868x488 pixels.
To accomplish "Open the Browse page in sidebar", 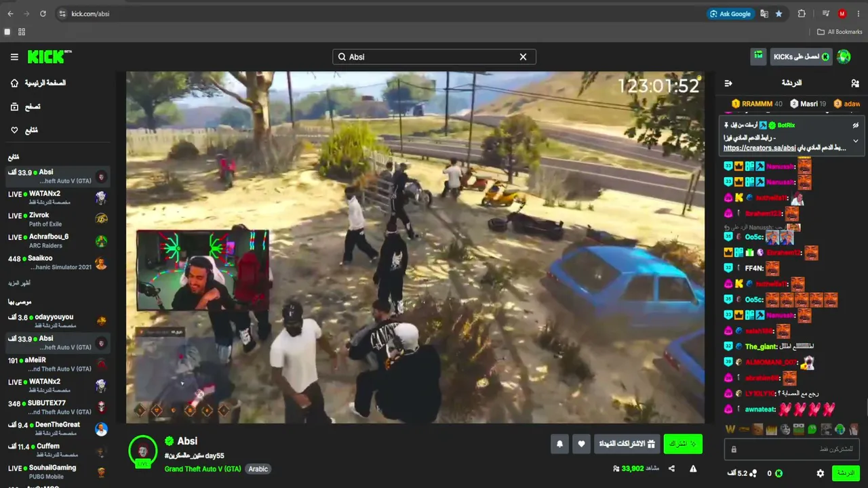I will [x=25, y=106].
